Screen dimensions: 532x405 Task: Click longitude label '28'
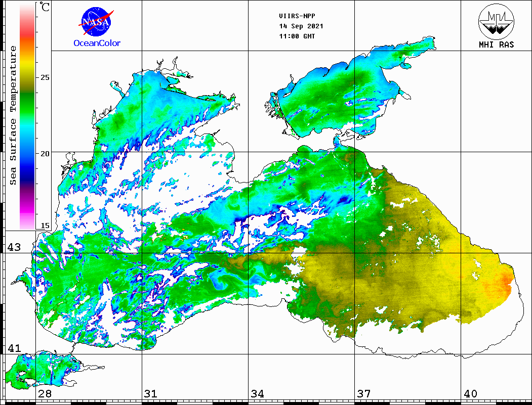[x=45, y=393]
